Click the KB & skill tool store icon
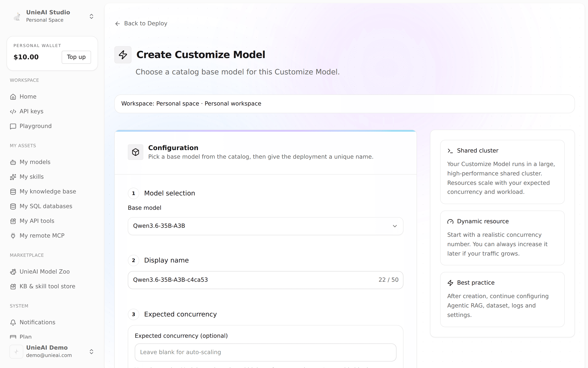 pos(13,286)
